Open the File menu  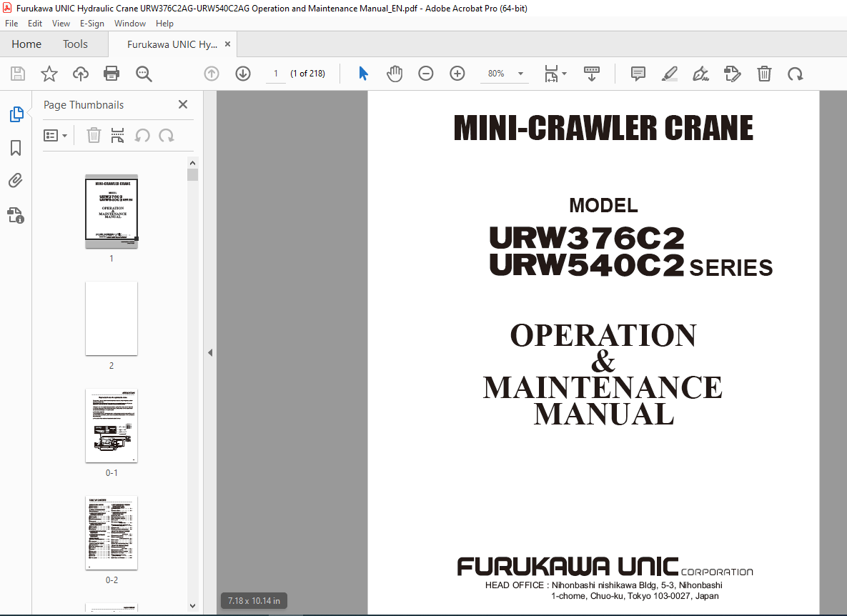[x=11, y=23]
